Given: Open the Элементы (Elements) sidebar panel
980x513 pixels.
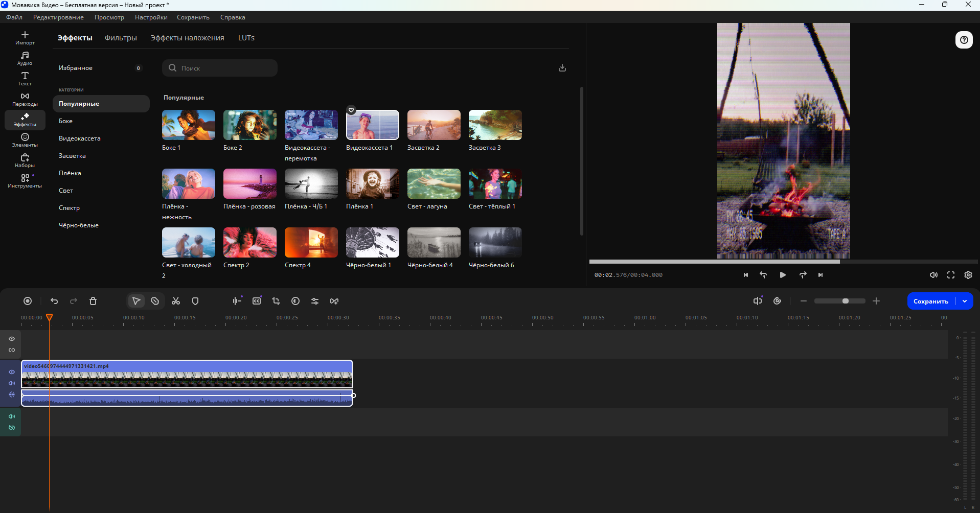Looking at the screenshot, I should click(25, 140).
